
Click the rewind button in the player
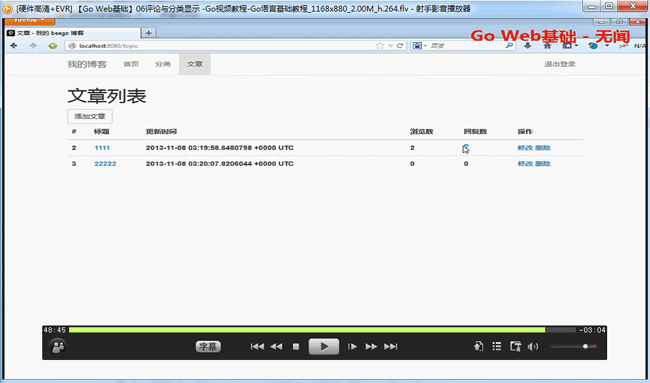[x=276, y=347]
